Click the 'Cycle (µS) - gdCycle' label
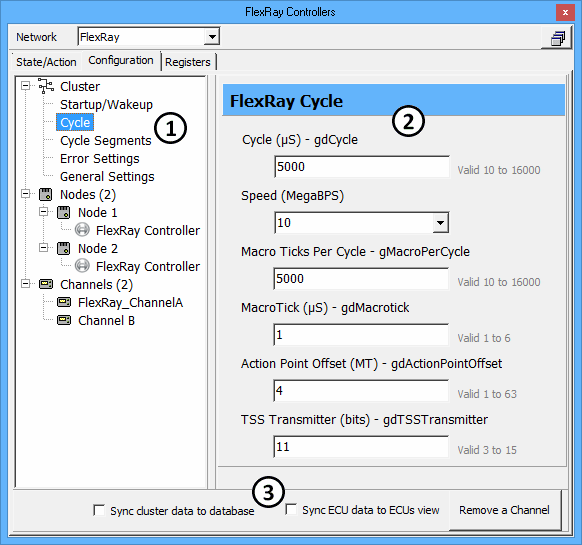Image resolution: width=582 pixels, height=545 pixels. (x=300, y=140)
